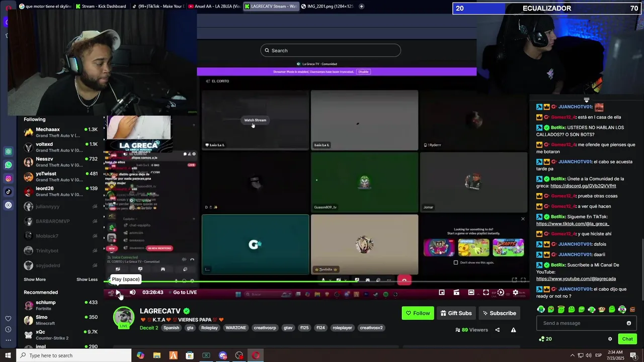Insert the brown mushroom emote from the quick emotes
Image resolution: width=644 pixels, height=362 pixels.
632,309
